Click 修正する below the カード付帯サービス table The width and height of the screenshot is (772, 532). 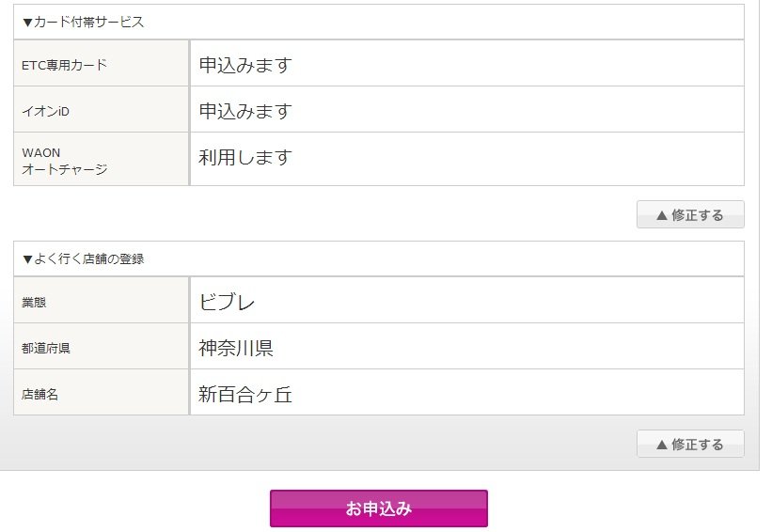coord(690,215)
